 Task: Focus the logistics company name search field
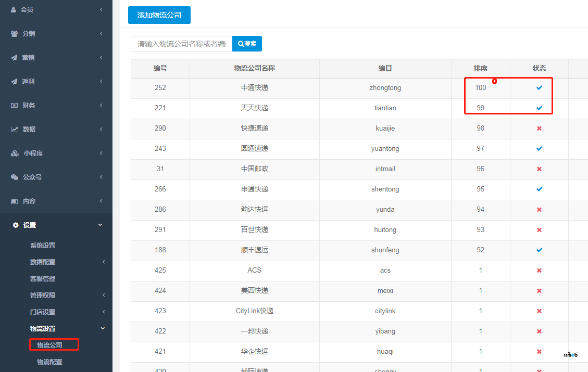pyautogui.click(x=181, y=44)
